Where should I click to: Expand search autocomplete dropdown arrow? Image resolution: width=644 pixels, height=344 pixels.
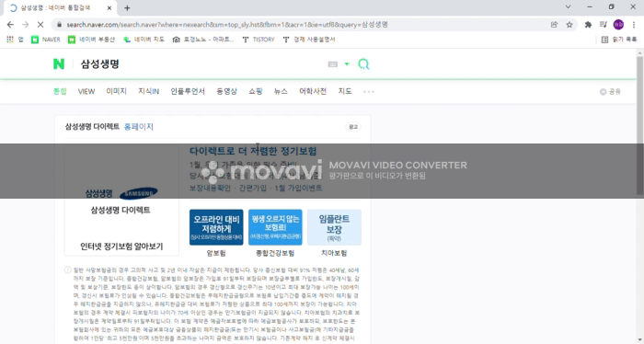(347, 64)
